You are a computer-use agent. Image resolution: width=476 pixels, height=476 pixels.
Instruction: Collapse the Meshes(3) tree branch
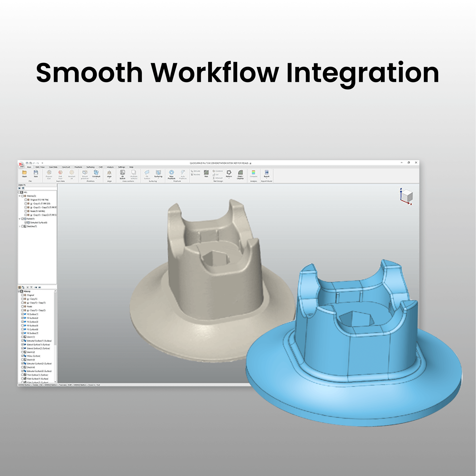click(20, 196)
